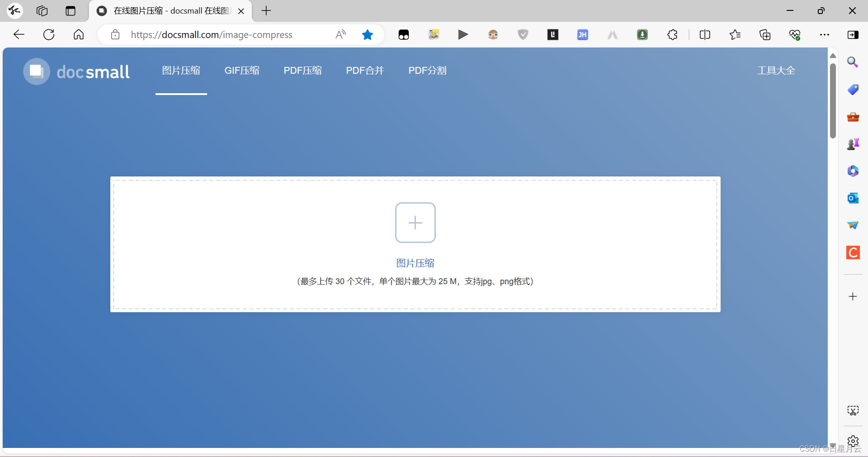
Task: Open the PDF合并 tab
Action: [x=364, y=71]
